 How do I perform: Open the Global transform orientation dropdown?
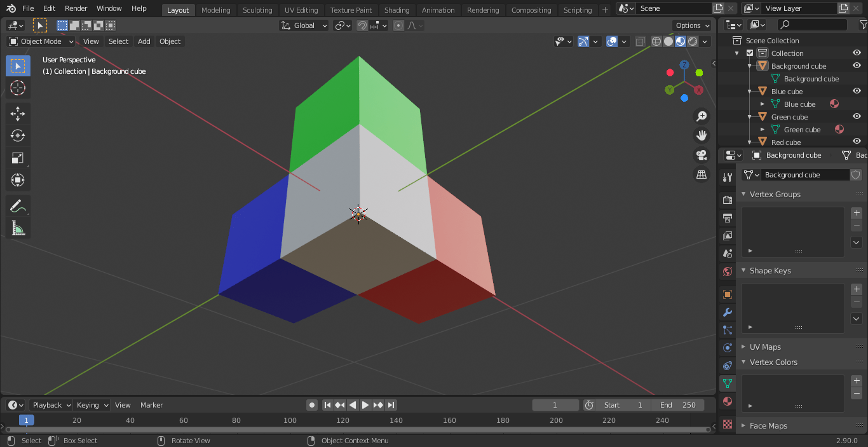coord(304,25)
